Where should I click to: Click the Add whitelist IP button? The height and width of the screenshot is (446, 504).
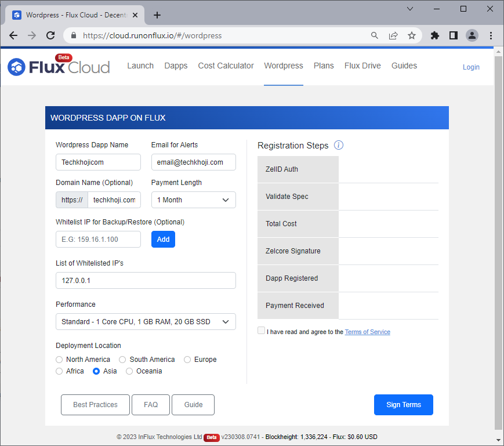coord(164,240)
